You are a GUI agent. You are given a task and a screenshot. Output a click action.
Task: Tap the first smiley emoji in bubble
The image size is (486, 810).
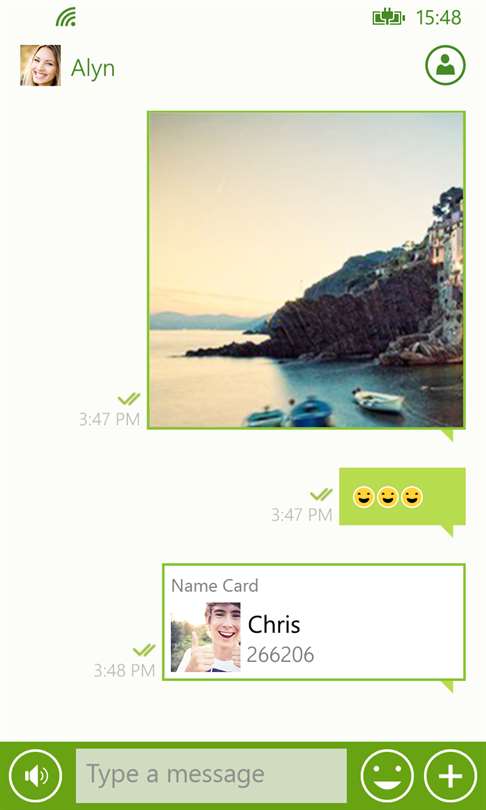point(363,497)
